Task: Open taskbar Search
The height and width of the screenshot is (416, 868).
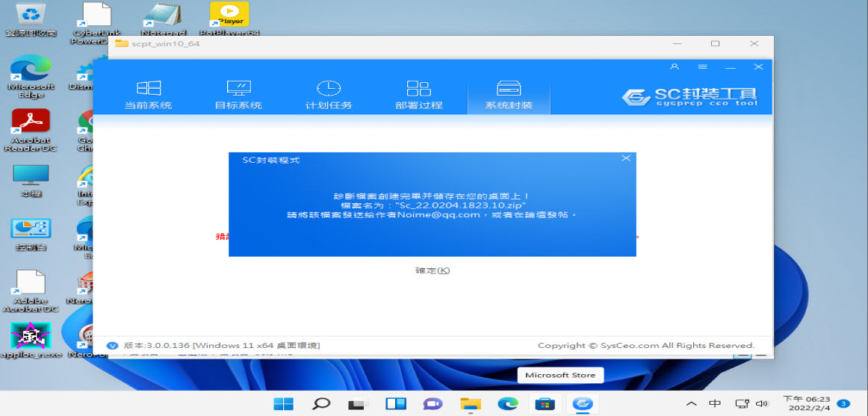Action: (322, 403)
